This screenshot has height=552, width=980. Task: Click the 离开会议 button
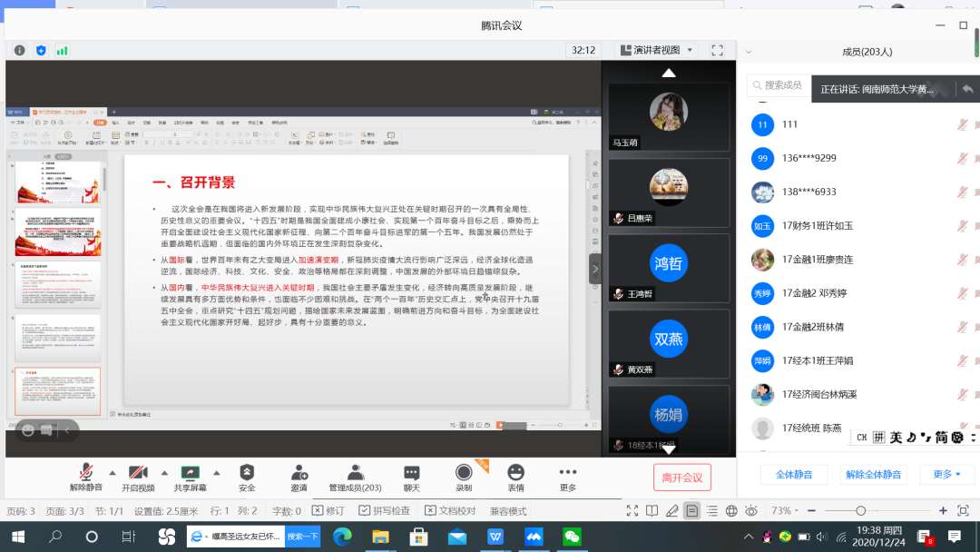681,478
